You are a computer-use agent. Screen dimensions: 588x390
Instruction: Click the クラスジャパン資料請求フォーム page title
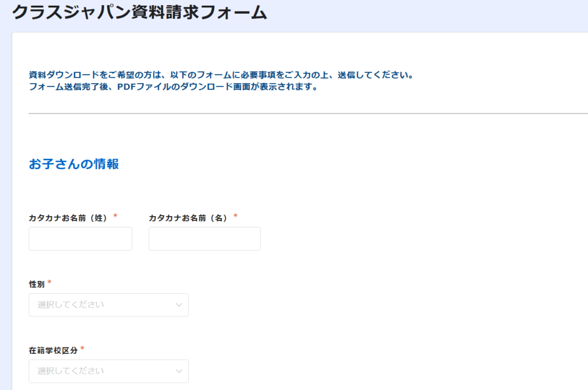click(138, 12)
